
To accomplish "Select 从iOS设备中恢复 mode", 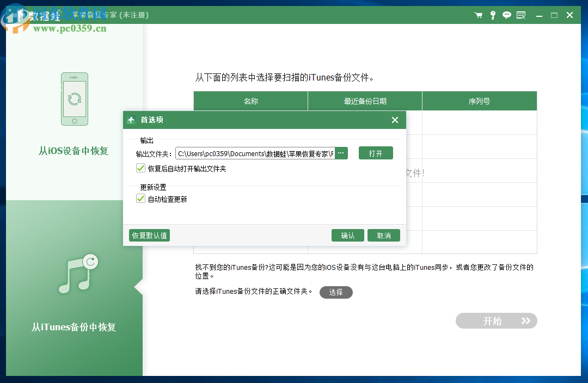I will 74,151.
